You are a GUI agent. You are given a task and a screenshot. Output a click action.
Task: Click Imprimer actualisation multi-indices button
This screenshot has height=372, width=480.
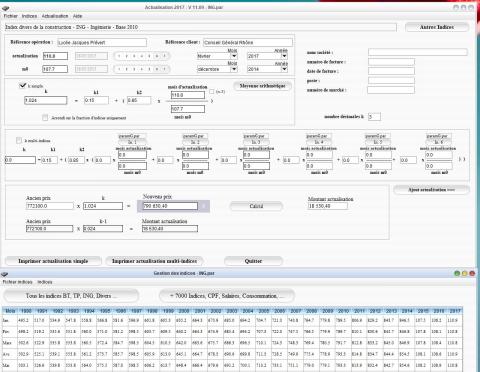[x=154, y=261]
